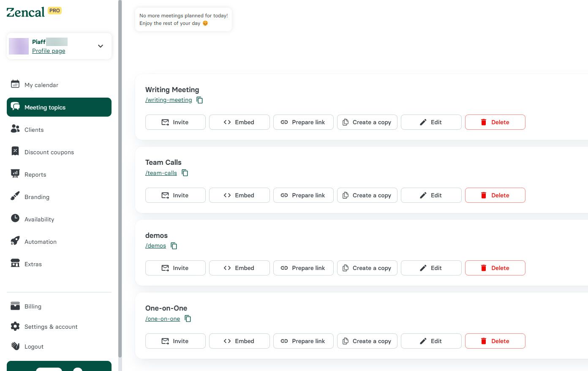The width and height of the screenshot is (588, 371).
Task: Open the Meeting topics sidebar entry
Action: [45, 107]
